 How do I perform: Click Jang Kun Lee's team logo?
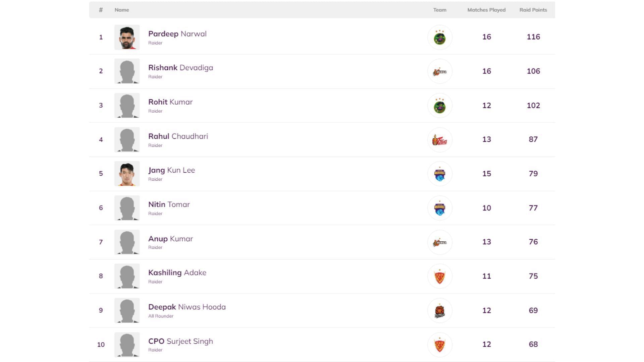point(440,174)
